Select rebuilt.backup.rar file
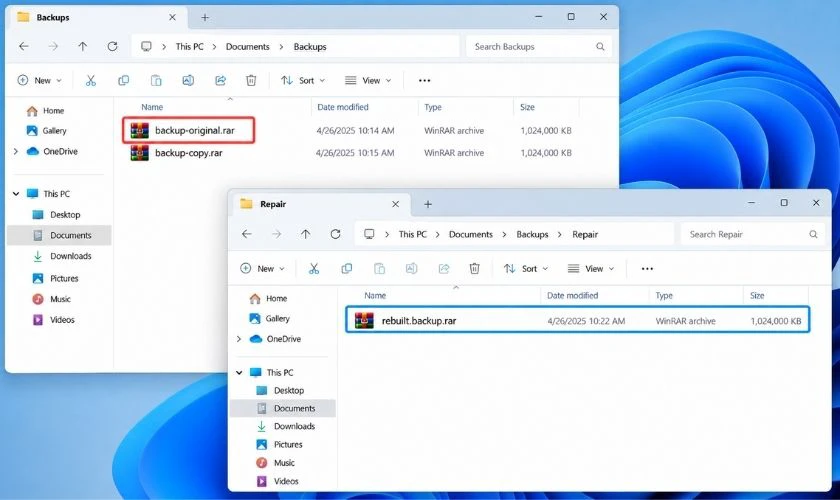The width and height of the screenshot is (840, 500). tap(578, 320)
